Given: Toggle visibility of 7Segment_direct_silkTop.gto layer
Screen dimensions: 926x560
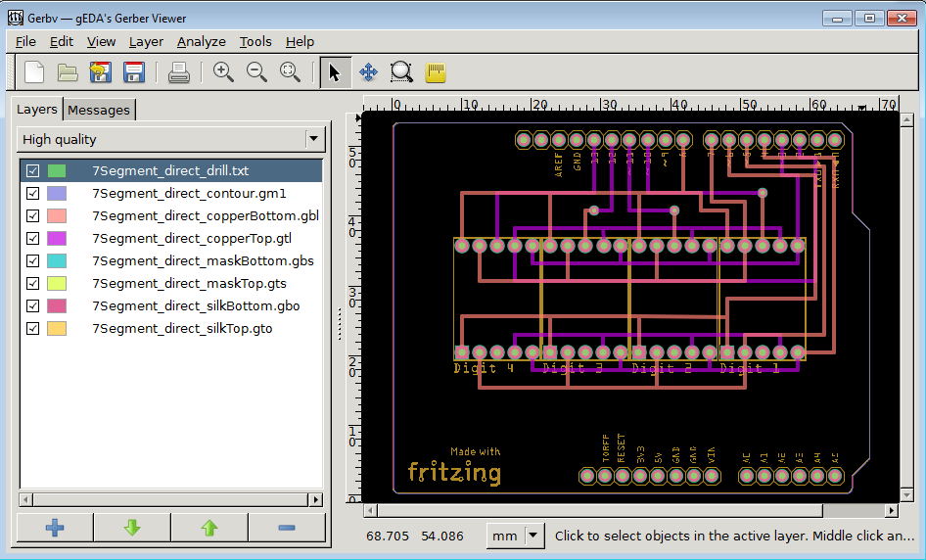Looking at the screenshot, I should point(33,328).
